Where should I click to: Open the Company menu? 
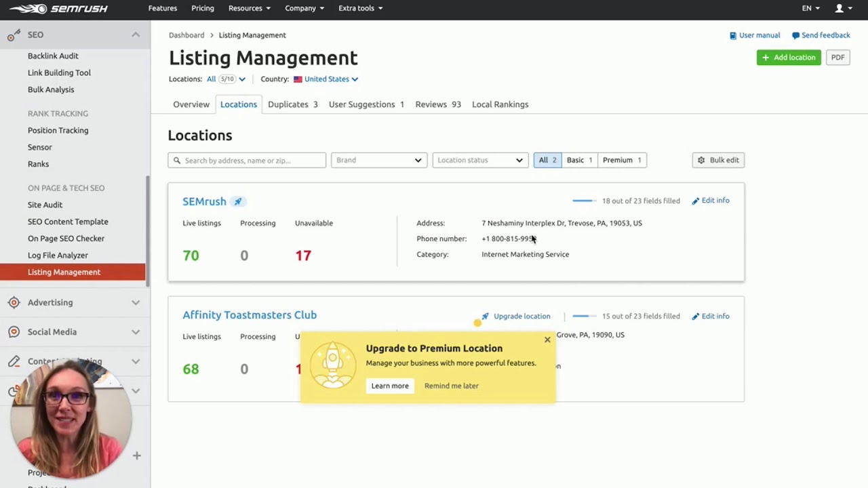pos(304,8)
